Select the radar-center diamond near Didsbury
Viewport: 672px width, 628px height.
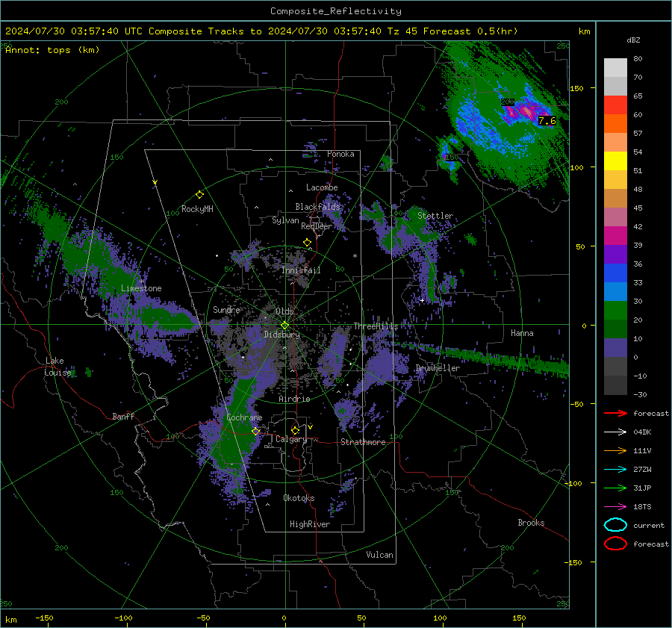[284, 326]
